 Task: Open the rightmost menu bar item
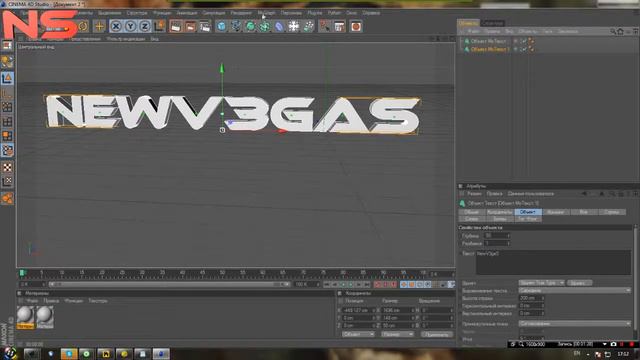tap(371, 13)
